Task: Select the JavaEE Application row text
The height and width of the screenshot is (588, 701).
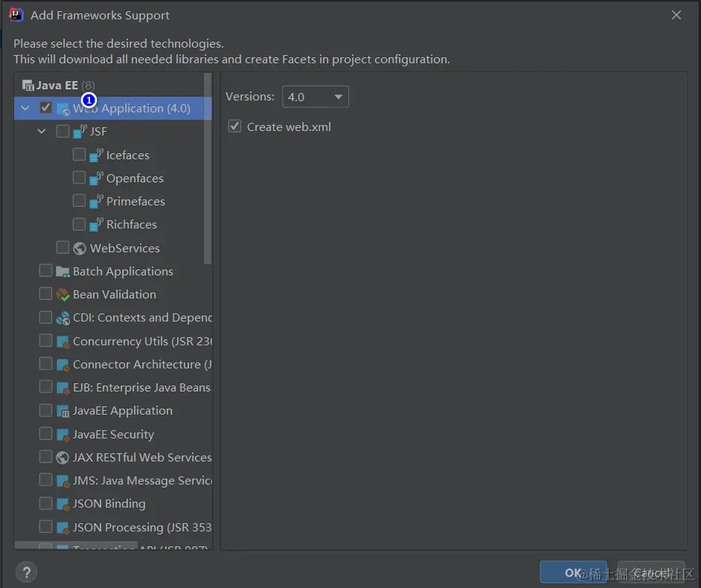Action: 123,411
